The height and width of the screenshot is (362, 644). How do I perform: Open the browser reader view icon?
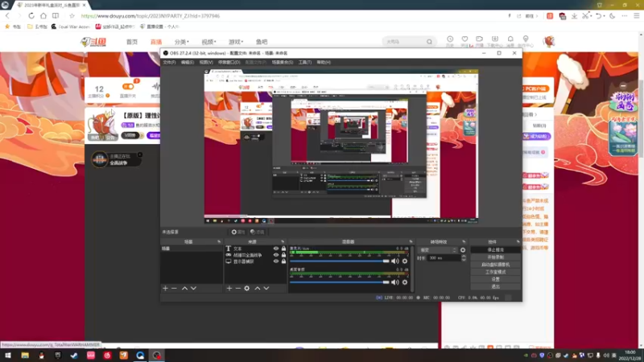[x=56, y=15]
